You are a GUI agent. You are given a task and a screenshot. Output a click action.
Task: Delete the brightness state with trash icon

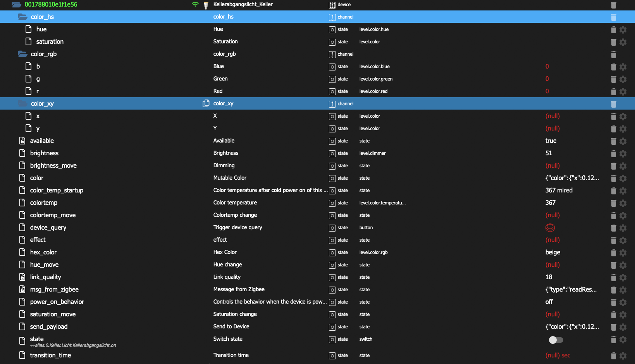click(613, 154)
